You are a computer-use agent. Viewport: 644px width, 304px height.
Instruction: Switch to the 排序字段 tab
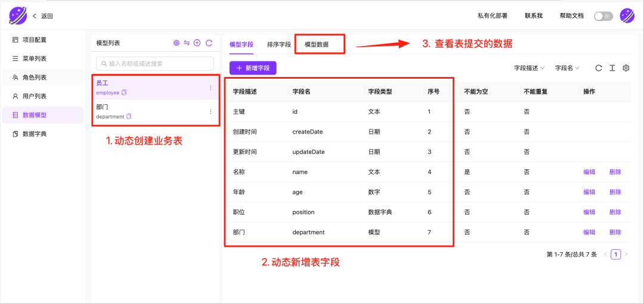click(x=279, y=44)
